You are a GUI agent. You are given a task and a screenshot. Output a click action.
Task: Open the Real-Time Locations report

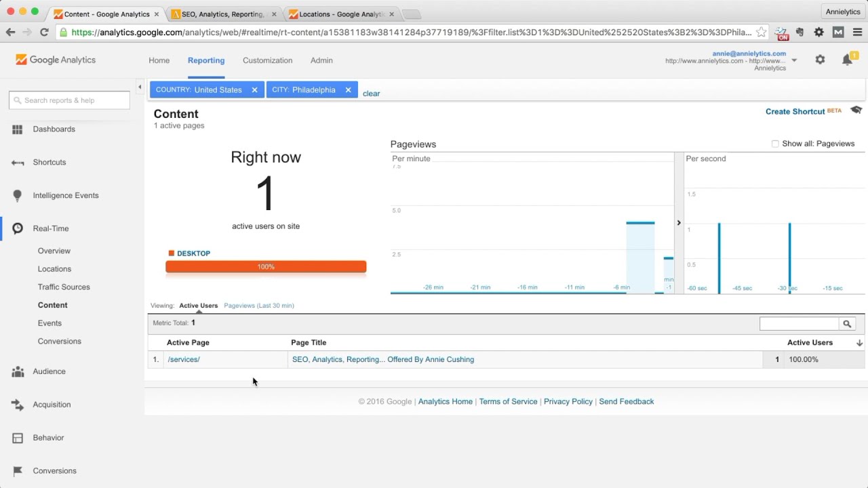54,269
